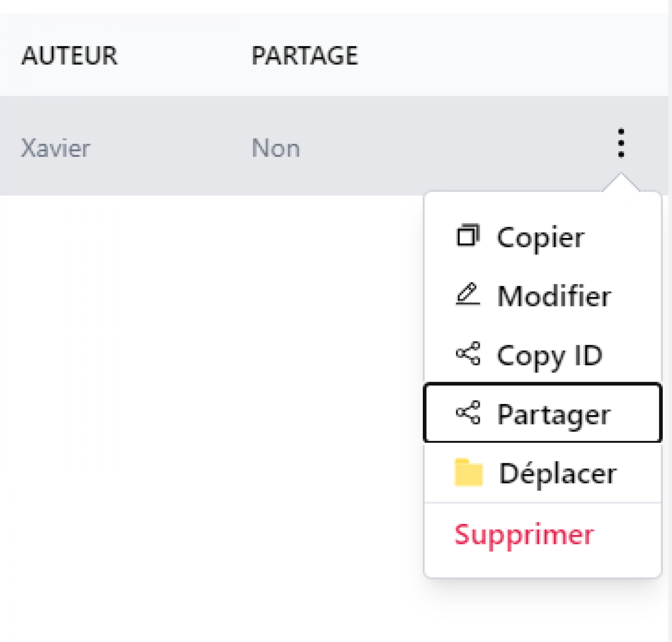Screen dimensions: 672x642
Task: Select the highlighted Partager option
Action: click(x=542, y=412)
